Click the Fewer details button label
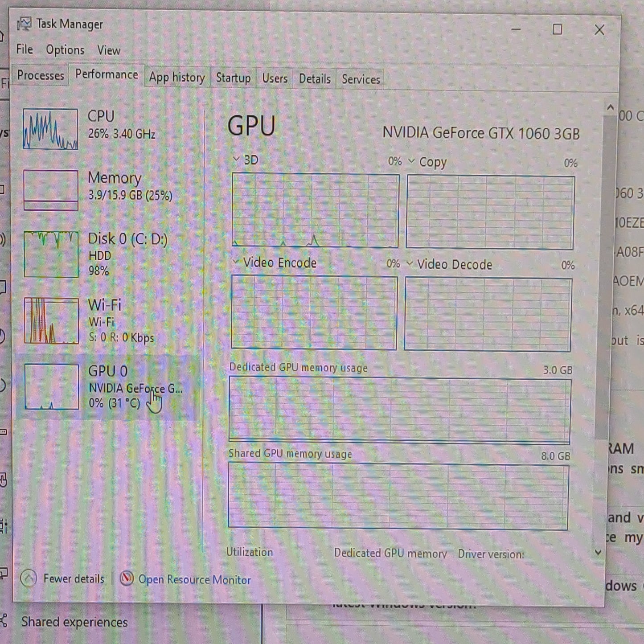 click(74, 579)
